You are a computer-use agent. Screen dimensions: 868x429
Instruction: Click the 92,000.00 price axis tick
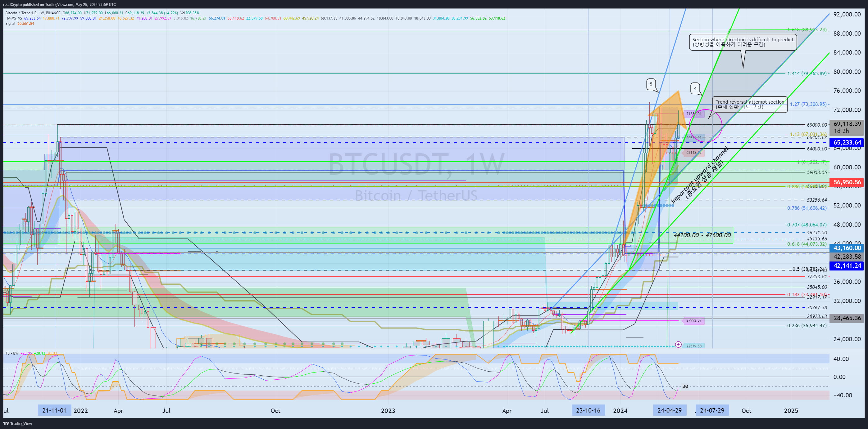[x=847, y=14]
